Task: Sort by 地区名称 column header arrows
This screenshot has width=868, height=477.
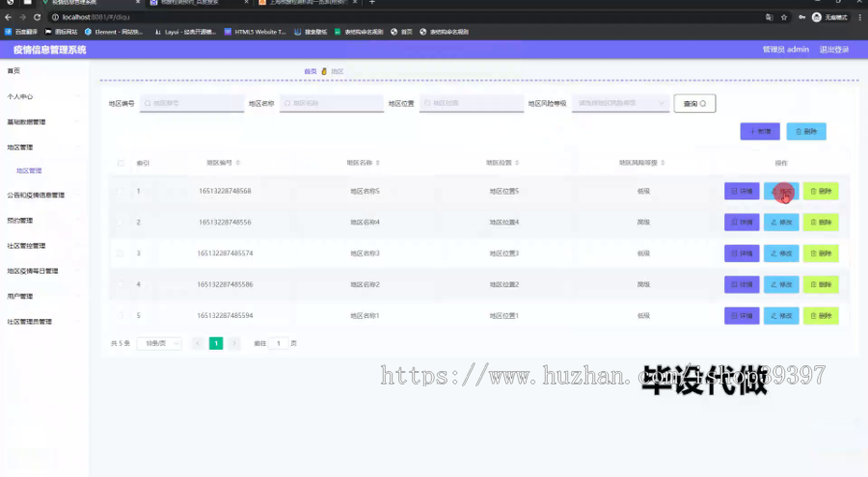Action: pyautogui.click(x=377, y=163)
